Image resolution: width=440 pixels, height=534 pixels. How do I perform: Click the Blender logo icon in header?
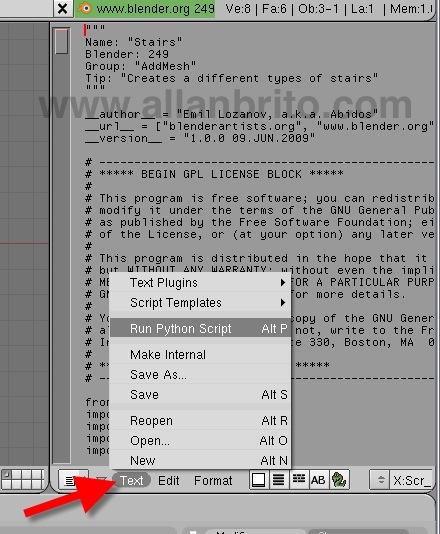coord(85,8)
